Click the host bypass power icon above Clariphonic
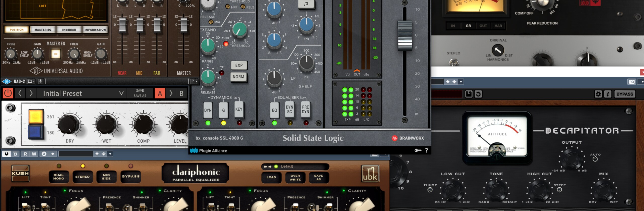The width and height of the screenshot is (644, 211). coord(7,154)
